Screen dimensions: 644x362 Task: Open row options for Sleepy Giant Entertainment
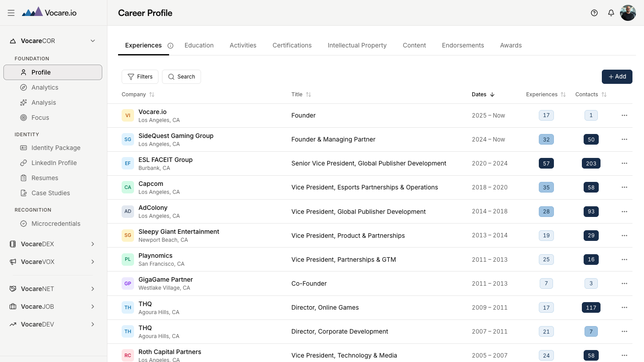point(624,236)
